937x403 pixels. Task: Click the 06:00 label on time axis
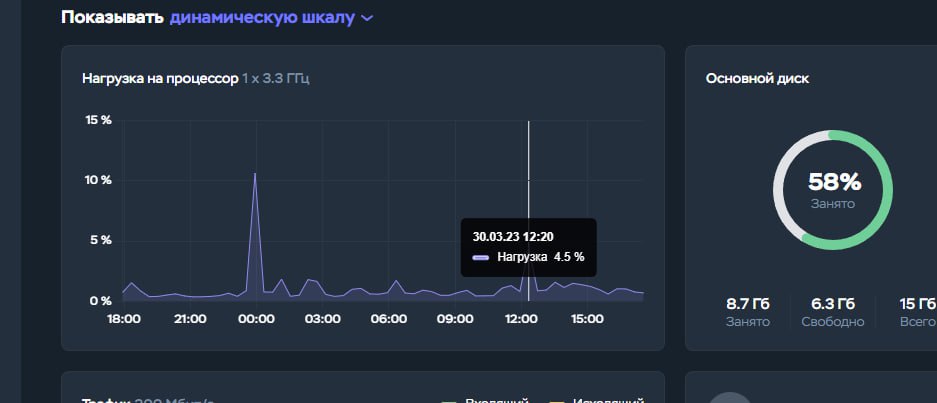(388, 319)
